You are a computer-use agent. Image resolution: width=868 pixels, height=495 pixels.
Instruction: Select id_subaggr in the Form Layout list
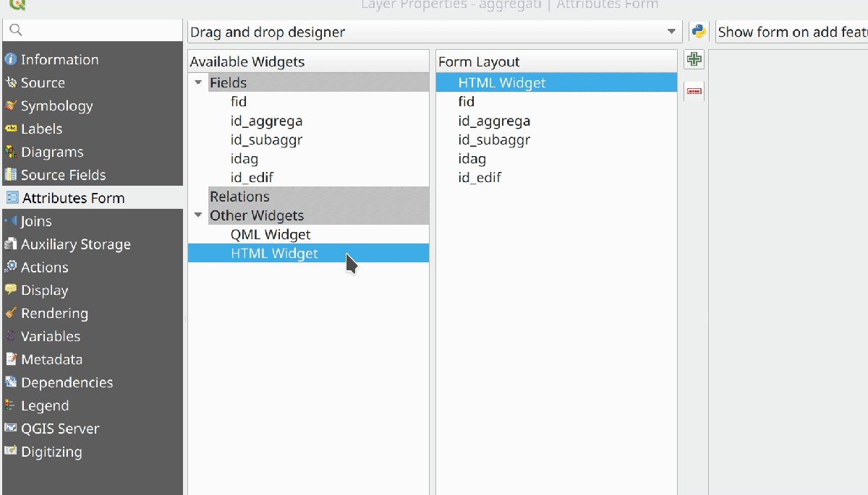coord(494,140)
